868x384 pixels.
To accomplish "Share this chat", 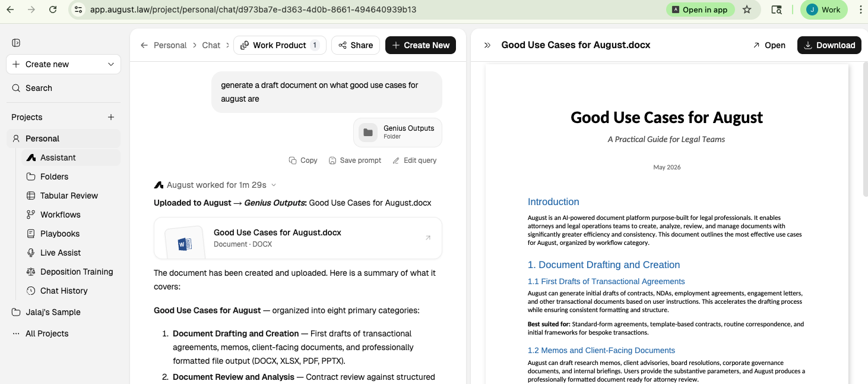I will pos(356,45).
